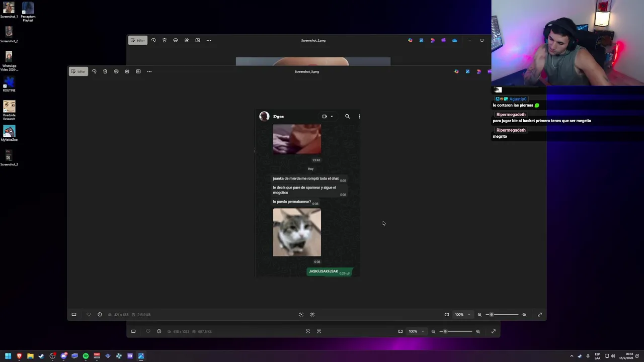
Task: Open 100% zoom dropdown in Screenshot_3
Action: click(x=462, y=315)
